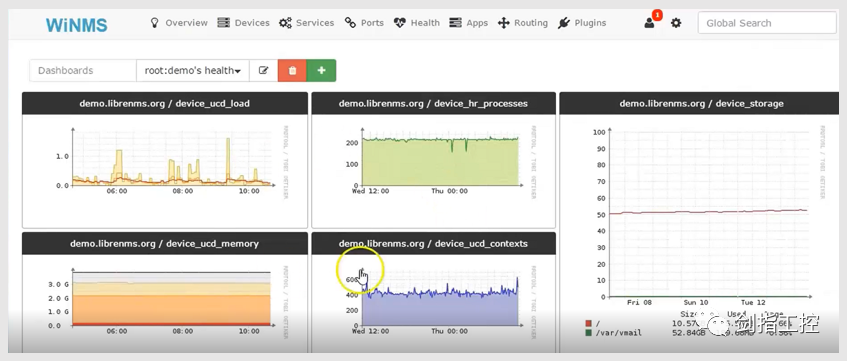Image resolution: width=847 pixels, height=361 pixels.
Task: Click the heartbeat Health icon
Action: [x=399, y=23]
